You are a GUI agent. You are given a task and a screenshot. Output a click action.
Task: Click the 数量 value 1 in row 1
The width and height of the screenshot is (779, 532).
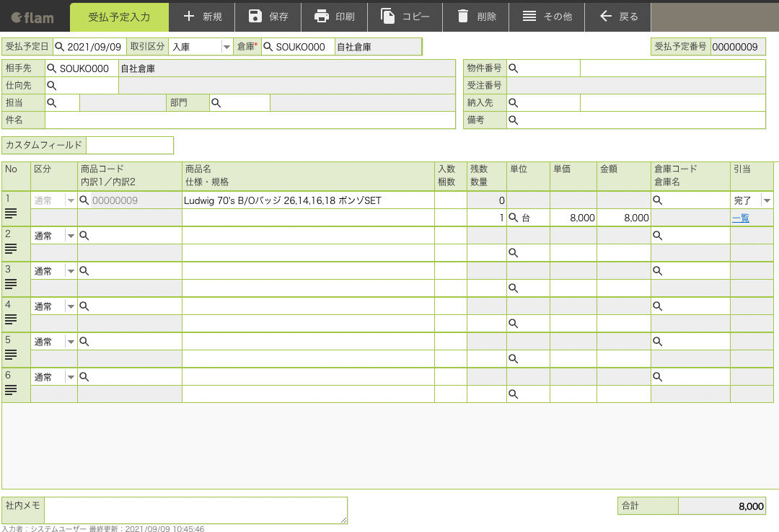[x=486, y=218]
